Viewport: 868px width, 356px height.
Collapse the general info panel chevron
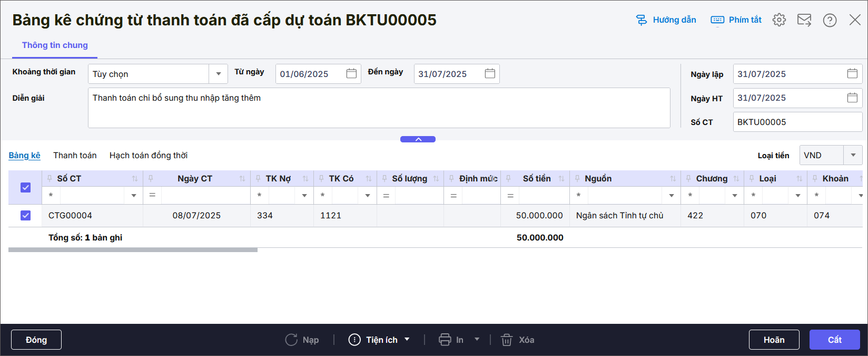pos(418,139)
